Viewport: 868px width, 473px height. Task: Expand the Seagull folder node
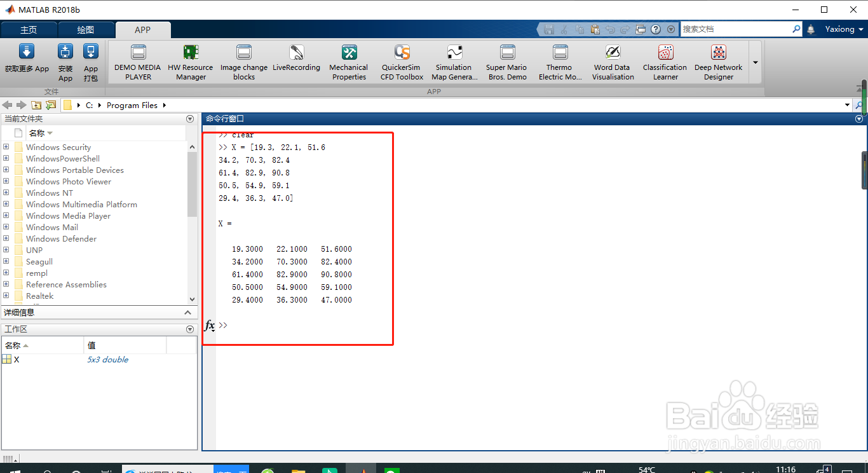coord(6,261)
